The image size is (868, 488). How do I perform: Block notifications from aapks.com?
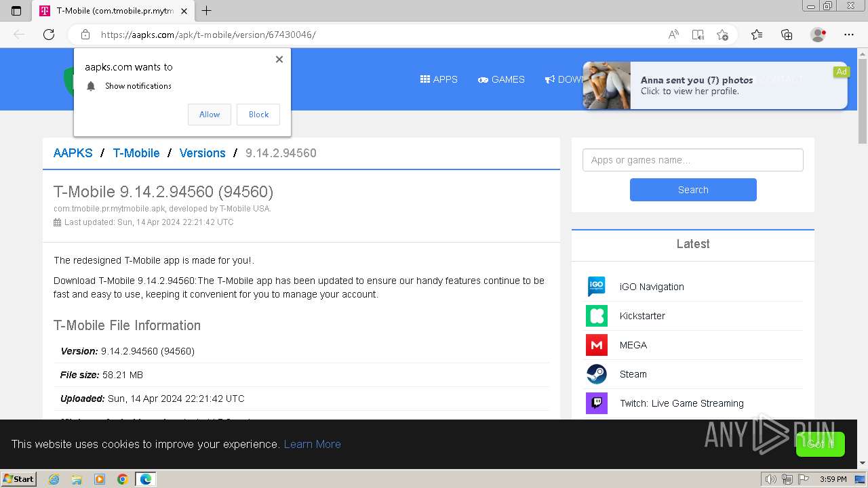258,115
